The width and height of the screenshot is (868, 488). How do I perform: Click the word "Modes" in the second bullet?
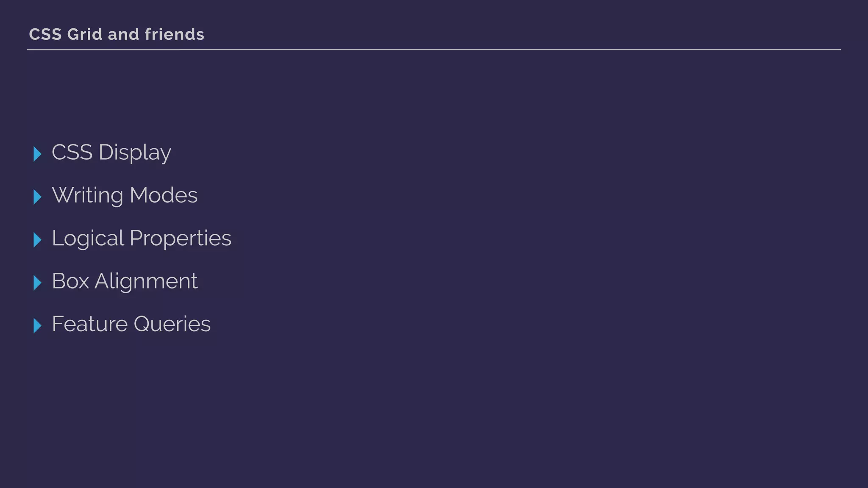point(164,195)
